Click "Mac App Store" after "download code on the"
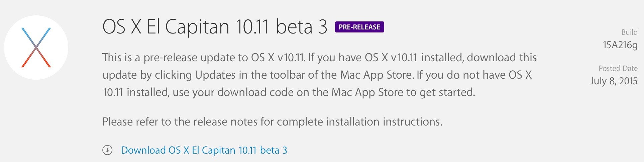Image resolution: width=644 pixels, height=162 pixels. (367, 92)
